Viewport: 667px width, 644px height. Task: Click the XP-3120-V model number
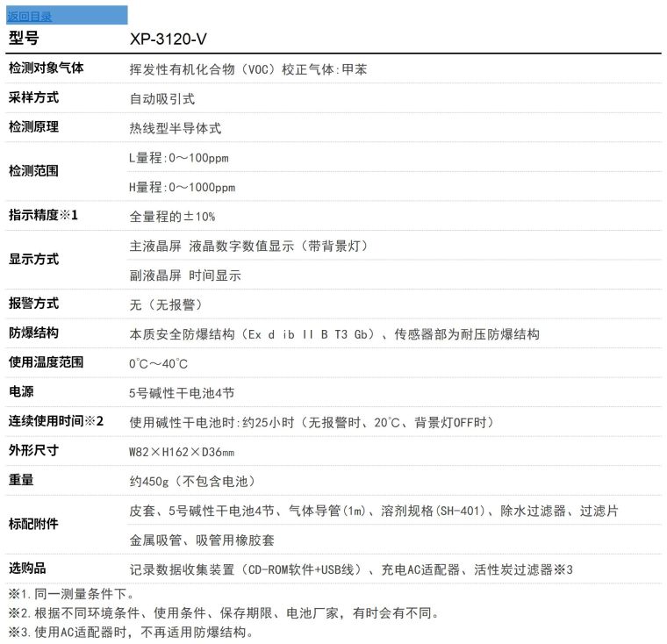click(168, 39)
